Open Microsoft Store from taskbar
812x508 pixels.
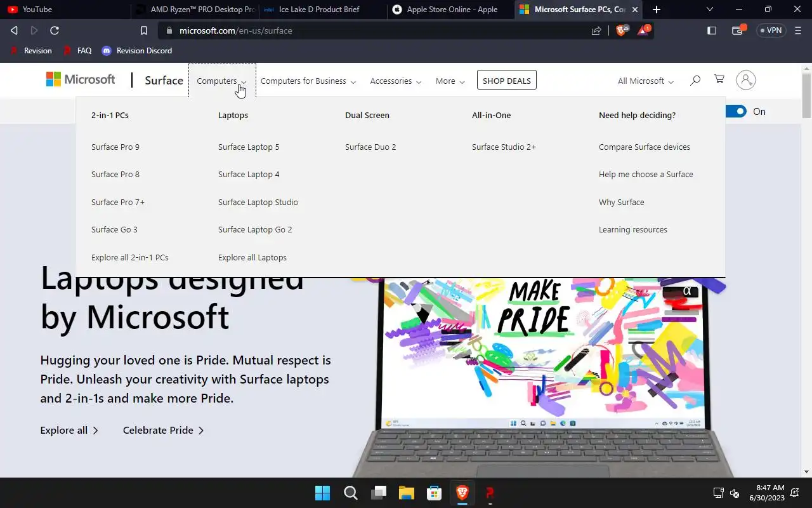435,493
